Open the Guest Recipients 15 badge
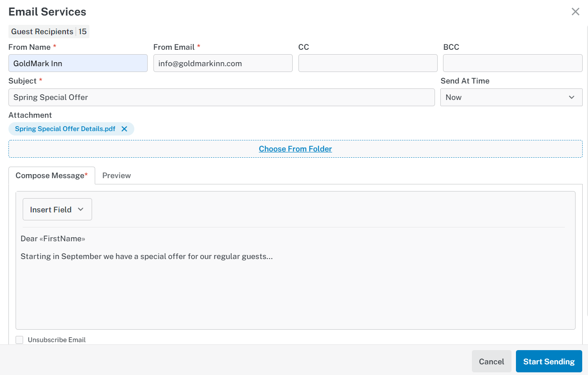588x375 pixels. (49, 32)
